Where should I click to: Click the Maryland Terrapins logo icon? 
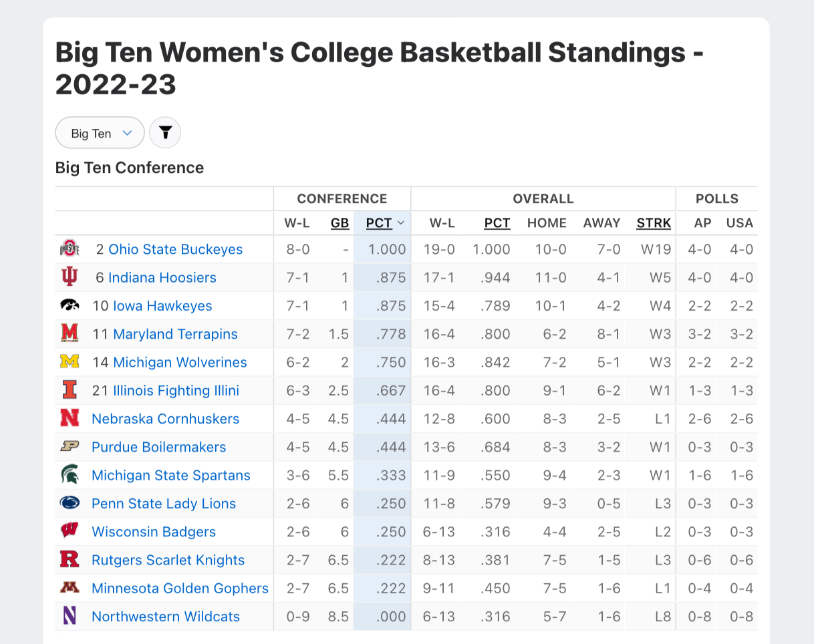70,334
